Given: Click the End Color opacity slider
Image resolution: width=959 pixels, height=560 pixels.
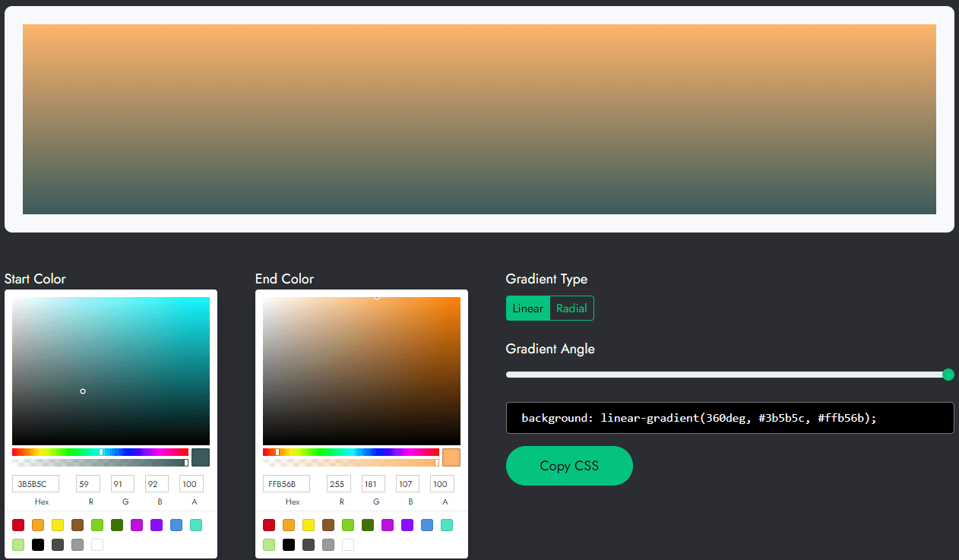Looking at the screenshot, I should 350,462.
